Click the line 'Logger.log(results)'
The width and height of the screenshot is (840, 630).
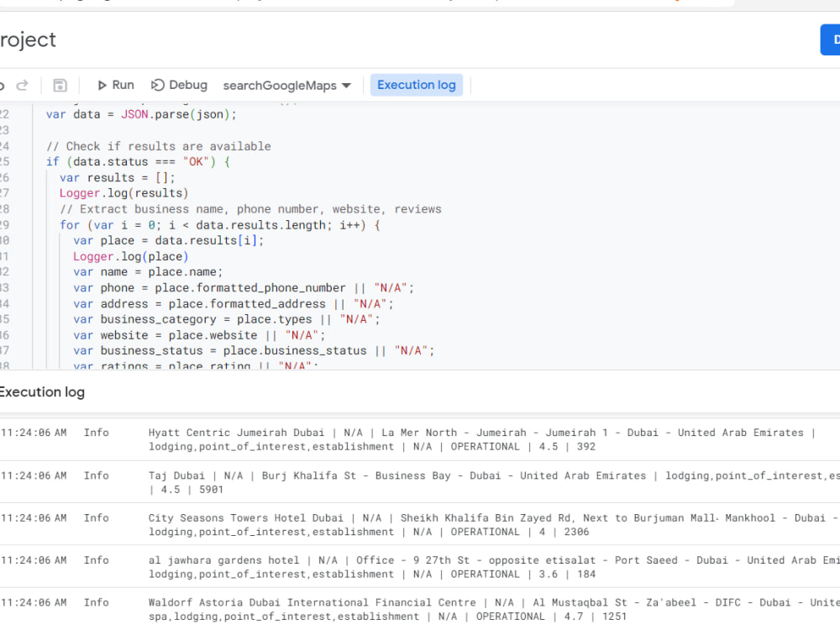click(123, 193)
